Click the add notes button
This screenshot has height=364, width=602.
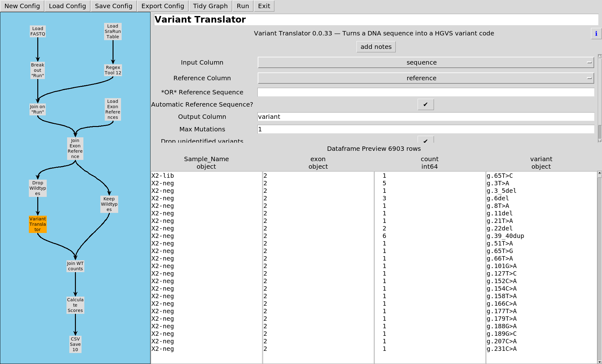coord(376,47)
